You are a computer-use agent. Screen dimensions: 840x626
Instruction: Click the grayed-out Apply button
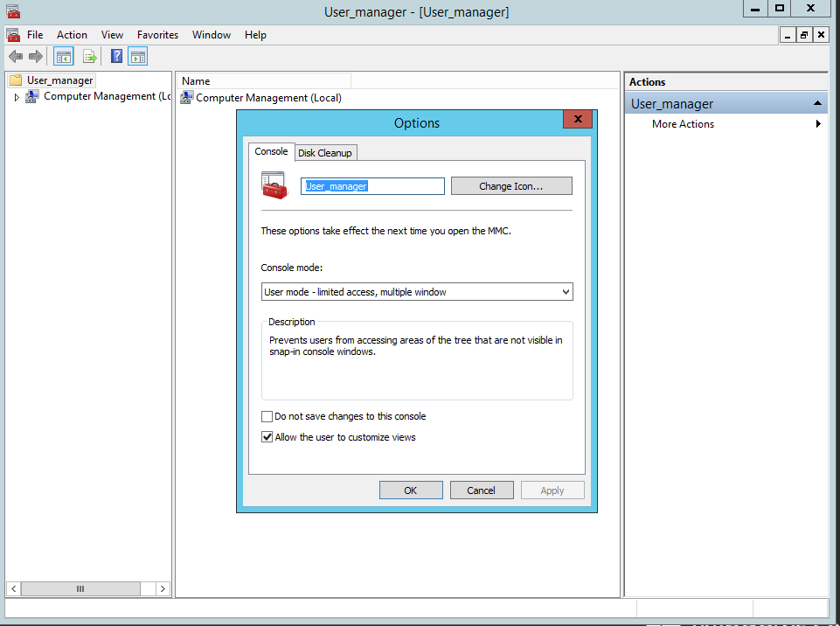pos(552,490)
